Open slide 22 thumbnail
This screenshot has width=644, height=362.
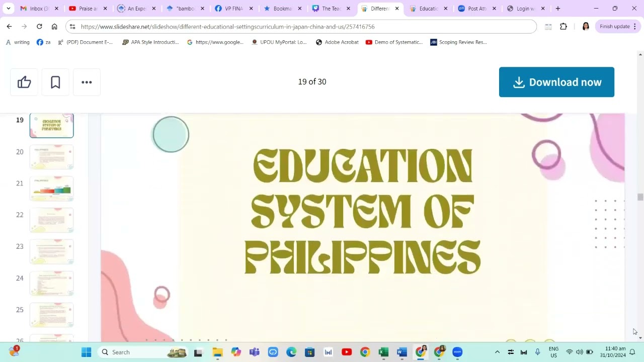point(51,220)
